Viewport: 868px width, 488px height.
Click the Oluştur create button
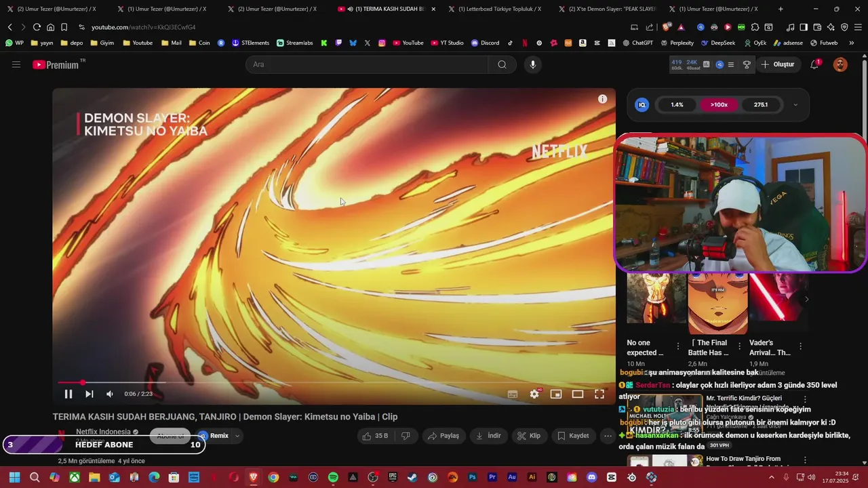(777, 64)
